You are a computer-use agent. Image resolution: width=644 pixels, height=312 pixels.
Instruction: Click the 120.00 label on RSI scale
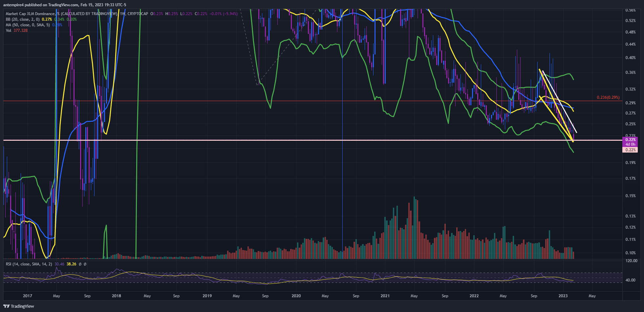tap(632, 261)
